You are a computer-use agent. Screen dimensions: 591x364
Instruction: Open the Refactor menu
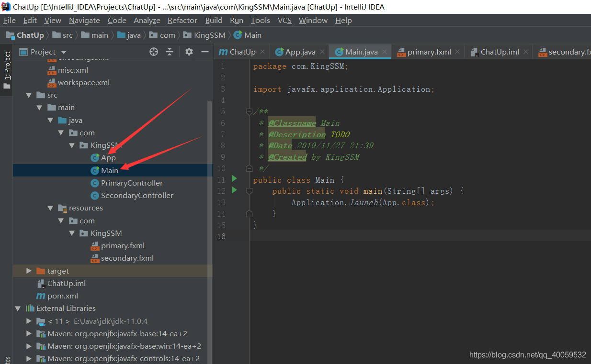pos(182,20)
